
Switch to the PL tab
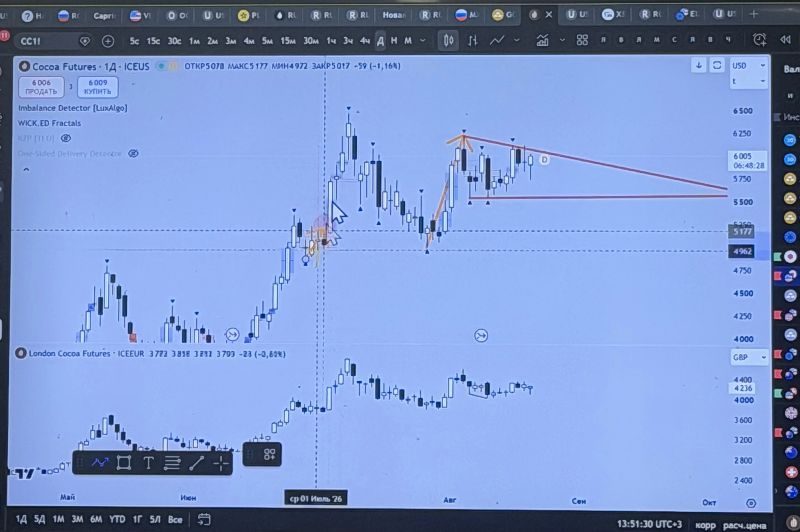point(249,16)
